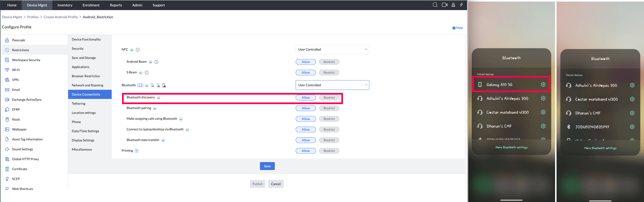
Task: Open settings gear for Galaxy A55 5G
Action: point(543,84)
